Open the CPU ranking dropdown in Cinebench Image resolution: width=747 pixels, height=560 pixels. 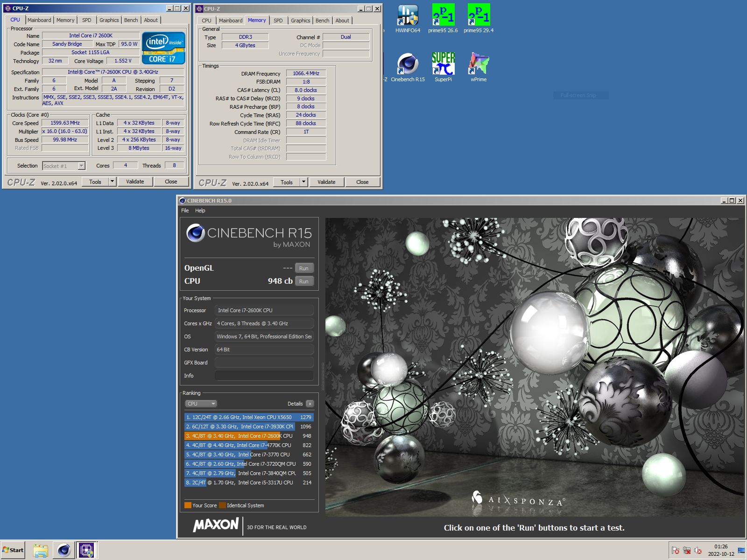[201, 404]
